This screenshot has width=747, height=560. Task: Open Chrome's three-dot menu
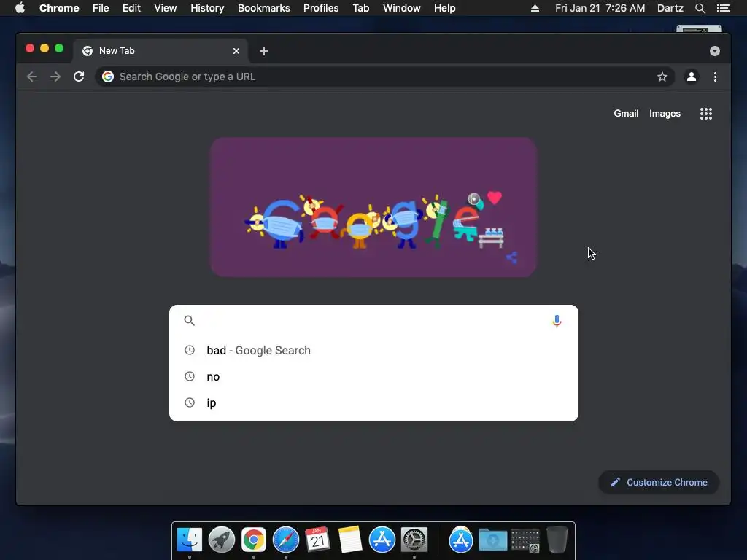click(x=715, y=77)
